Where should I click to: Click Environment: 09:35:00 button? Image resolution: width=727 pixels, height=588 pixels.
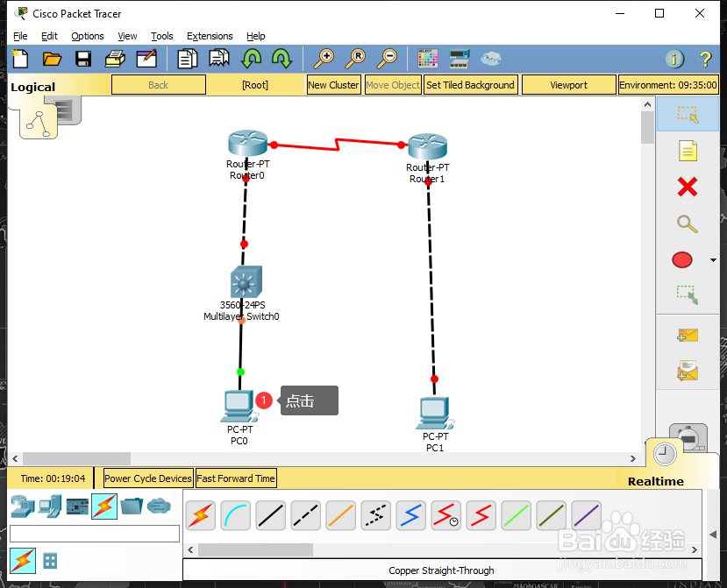click(x=668, y=85)
